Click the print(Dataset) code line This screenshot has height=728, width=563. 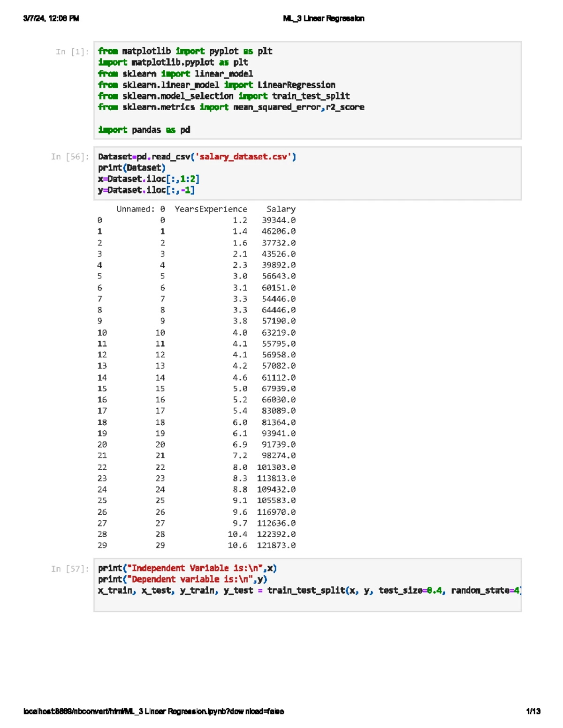(x=131, y=168)
